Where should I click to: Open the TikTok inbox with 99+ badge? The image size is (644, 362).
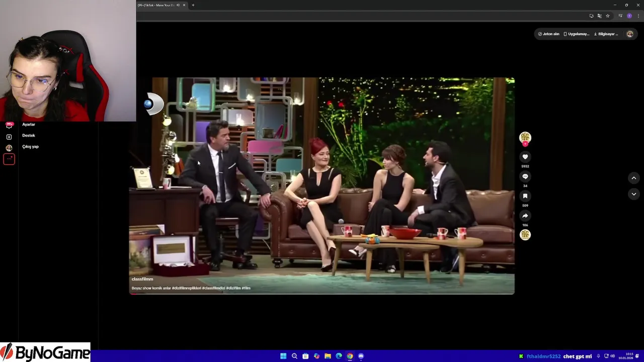[9, 125]
